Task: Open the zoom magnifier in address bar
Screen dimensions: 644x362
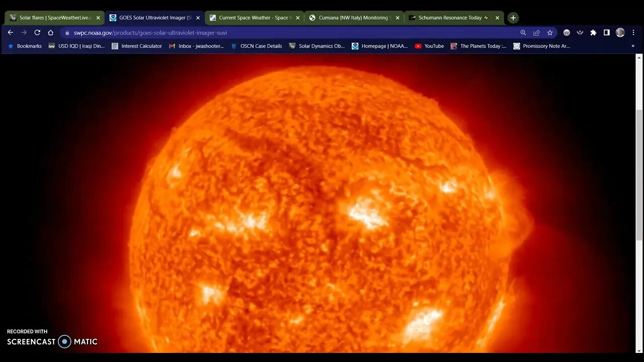Action: (x=523, y=33)
